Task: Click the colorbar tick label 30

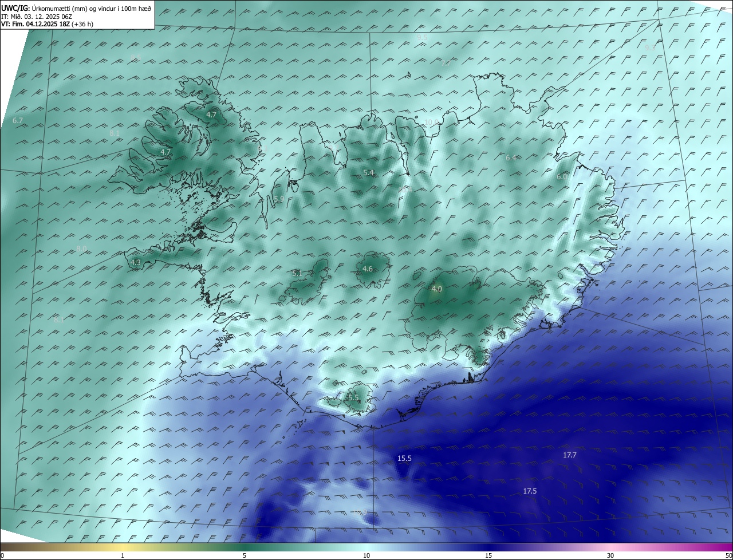Action: [x=610, y=555]
